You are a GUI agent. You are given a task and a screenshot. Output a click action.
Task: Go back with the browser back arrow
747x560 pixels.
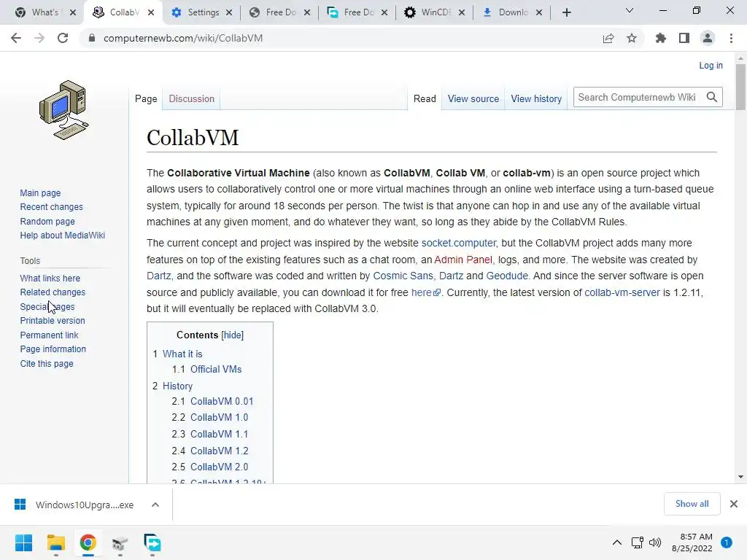16,38
